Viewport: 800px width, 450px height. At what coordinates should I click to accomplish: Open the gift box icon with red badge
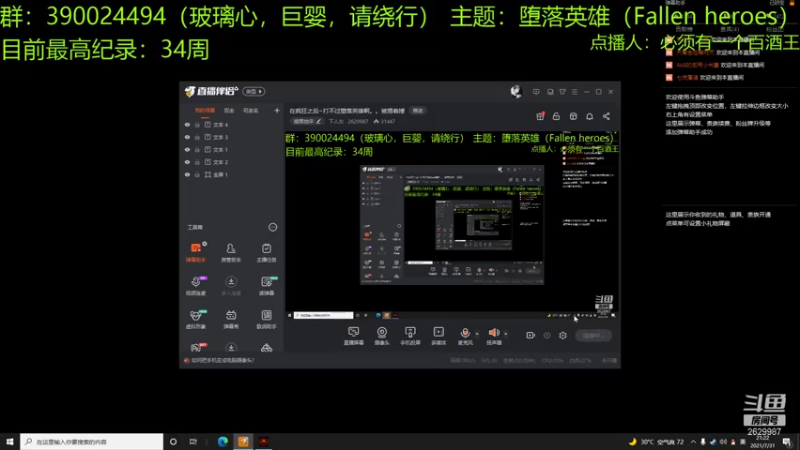(540, 116)
